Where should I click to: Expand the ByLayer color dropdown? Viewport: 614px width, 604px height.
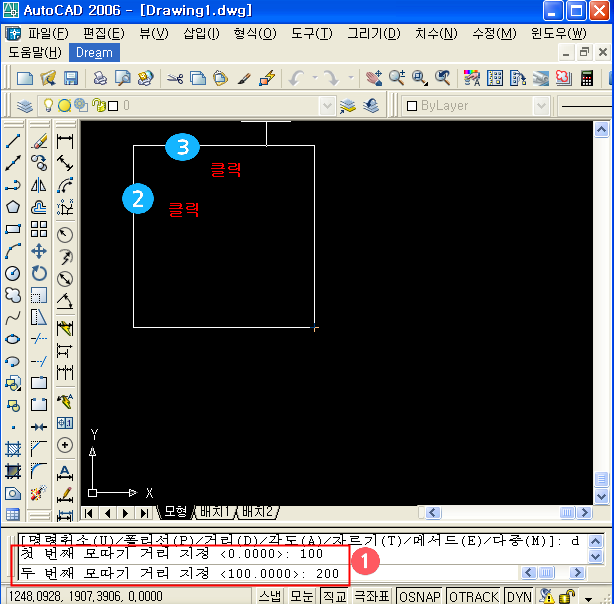pyautogui.click(x=541, y=106)
